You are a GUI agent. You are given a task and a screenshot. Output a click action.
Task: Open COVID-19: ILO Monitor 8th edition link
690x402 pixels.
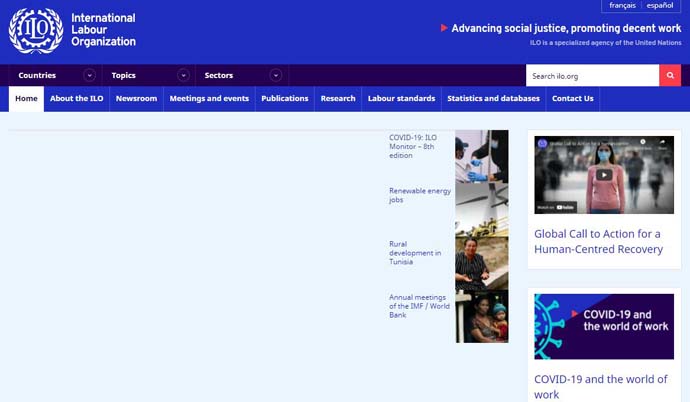[x=412, y=146]
